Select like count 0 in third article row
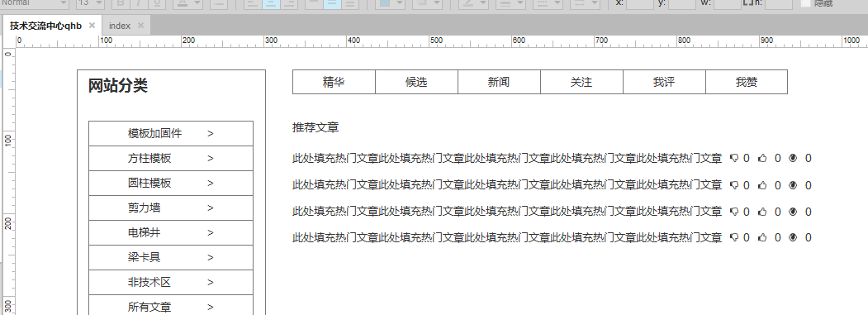Screen dimensions: 868x315 (778, 212)
